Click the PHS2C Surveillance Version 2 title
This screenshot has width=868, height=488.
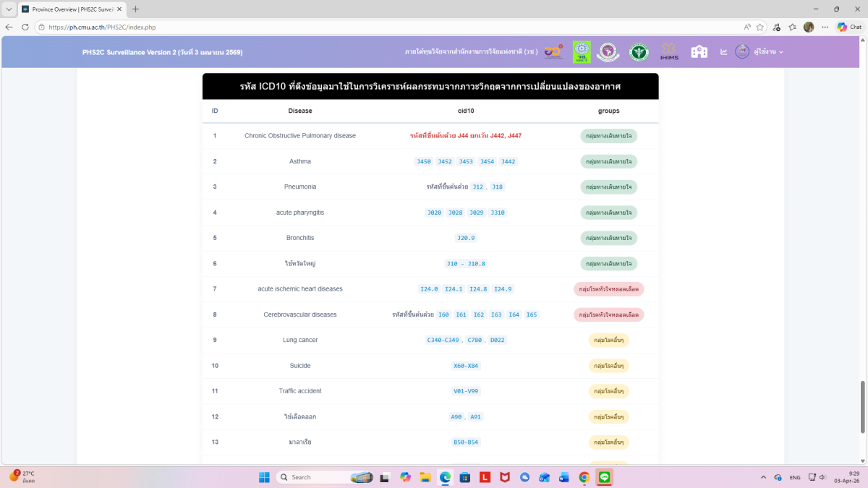(162, 52)
